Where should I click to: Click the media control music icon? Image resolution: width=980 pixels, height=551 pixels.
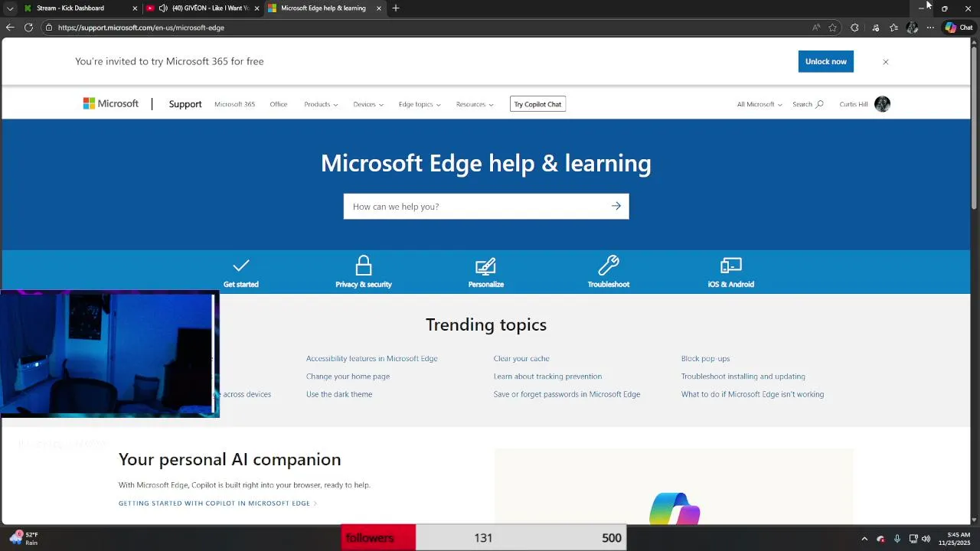[x=876, y=28]
